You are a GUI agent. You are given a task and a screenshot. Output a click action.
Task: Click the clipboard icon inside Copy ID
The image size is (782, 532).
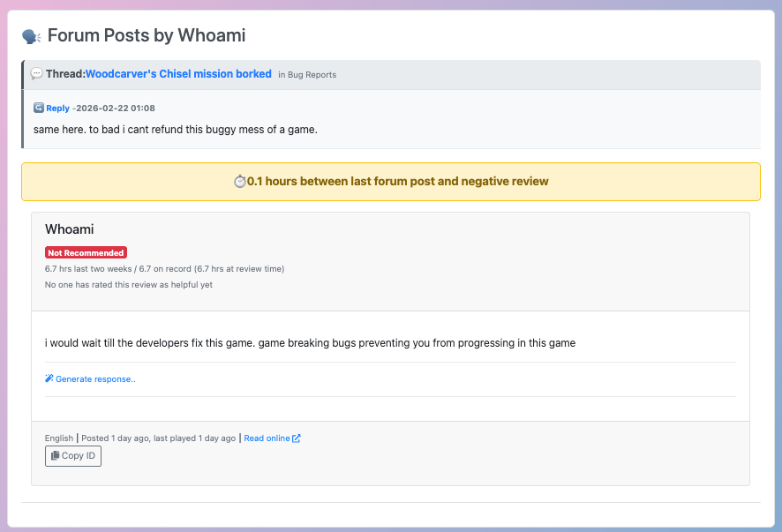[55, 456]
